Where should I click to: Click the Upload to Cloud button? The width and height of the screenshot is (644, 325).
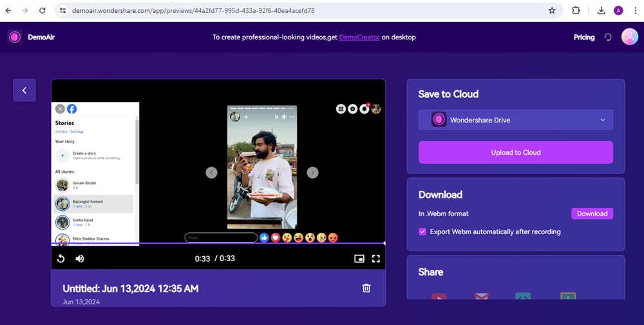click(x=515, y=152)
